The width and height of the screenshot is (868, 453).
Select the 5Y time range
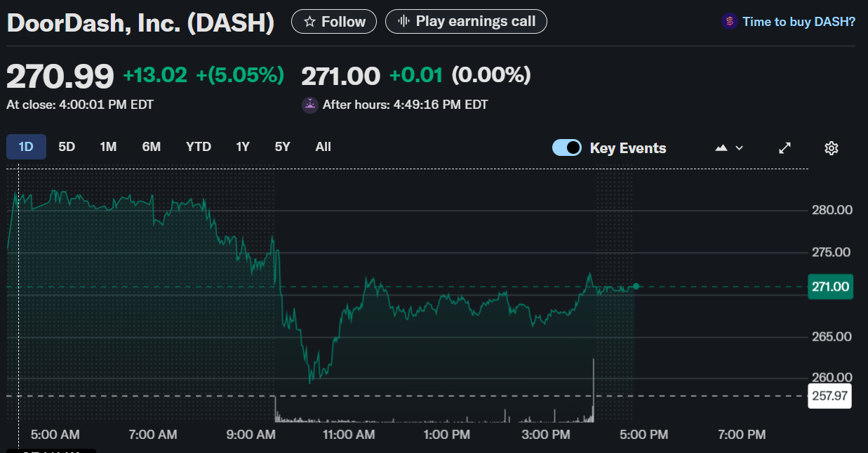282,147
